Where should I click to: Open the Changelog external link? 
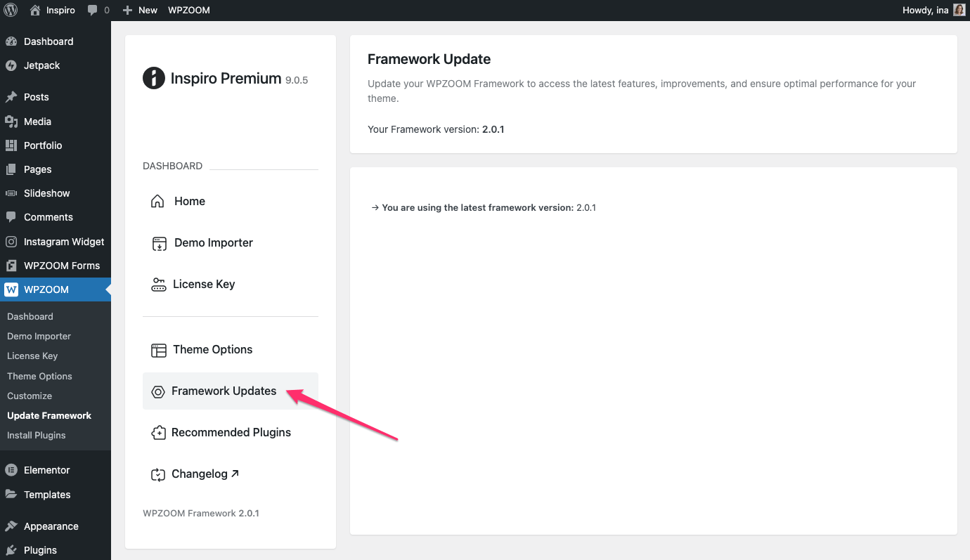(x=205, y=474)
